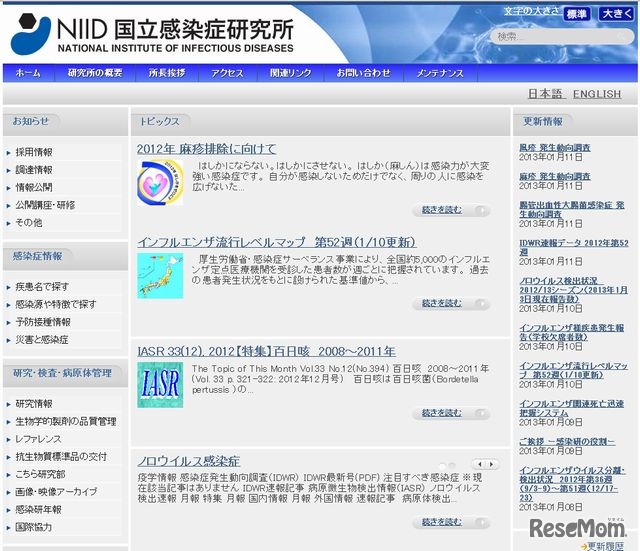Screen dimensions: 640x551
Task: Focus the 検索 search field
Action: 562,37
